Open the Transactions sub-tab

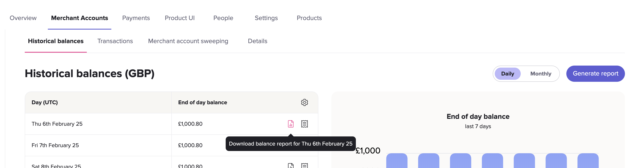pos(115,41)
